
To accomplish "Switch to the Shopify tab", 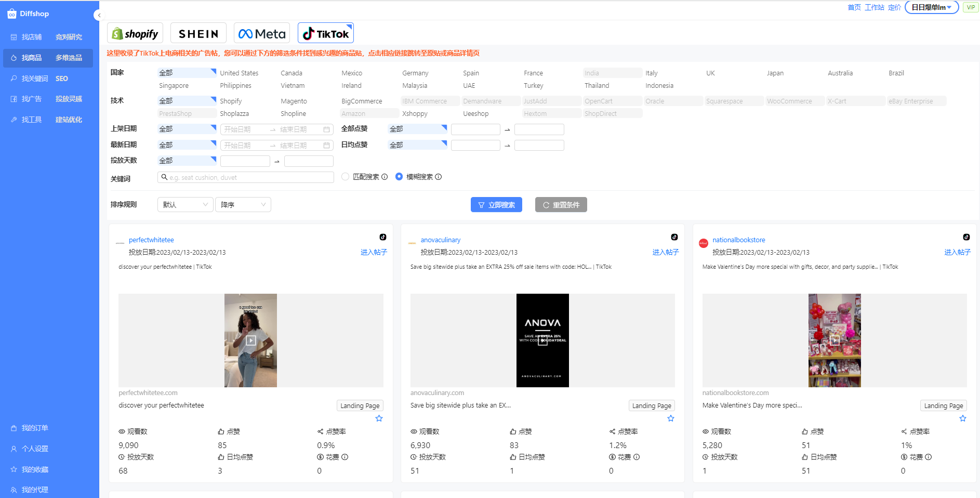I will pyautogui.click(x=135, y=34).
